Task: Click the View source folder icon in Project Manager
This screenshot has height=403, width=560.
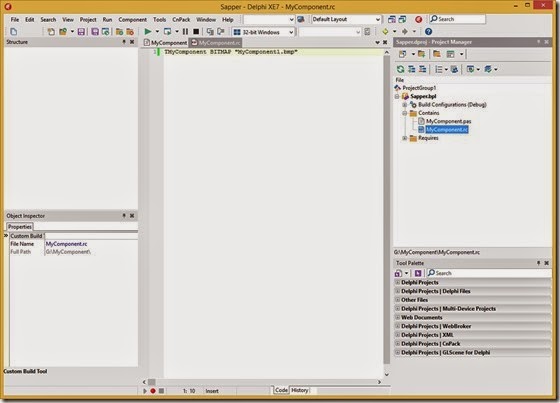Action: [x=436, y=54]
